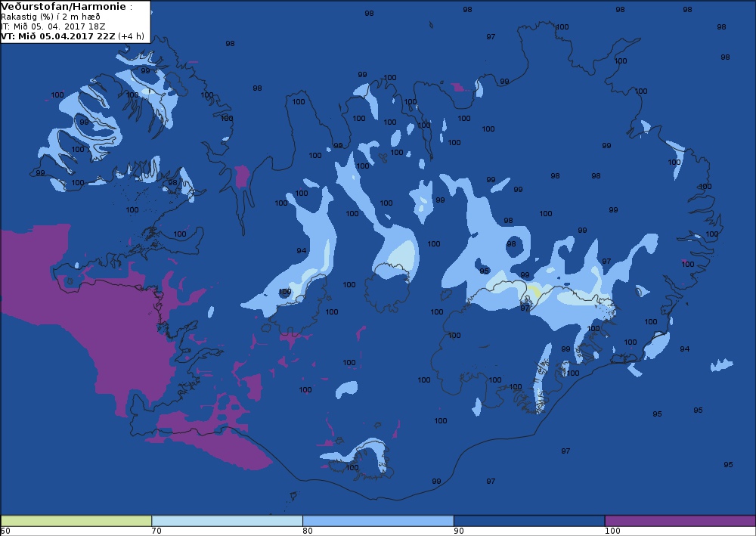Select the pale blue 70–80 legend swatch
Screen dimensions: 756x536
227,521
